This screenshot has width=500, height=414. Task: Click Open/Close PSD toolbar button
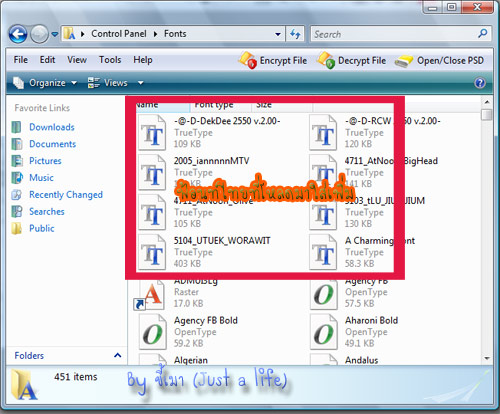point(439,60)
